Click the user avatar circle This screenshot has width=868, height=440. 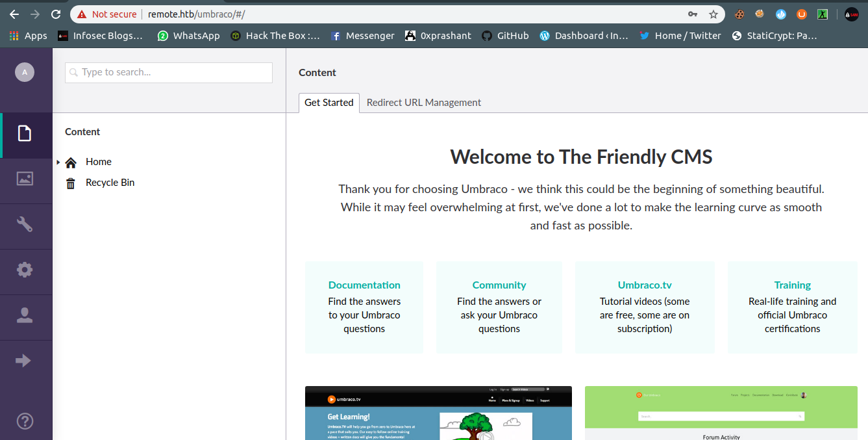25,72
